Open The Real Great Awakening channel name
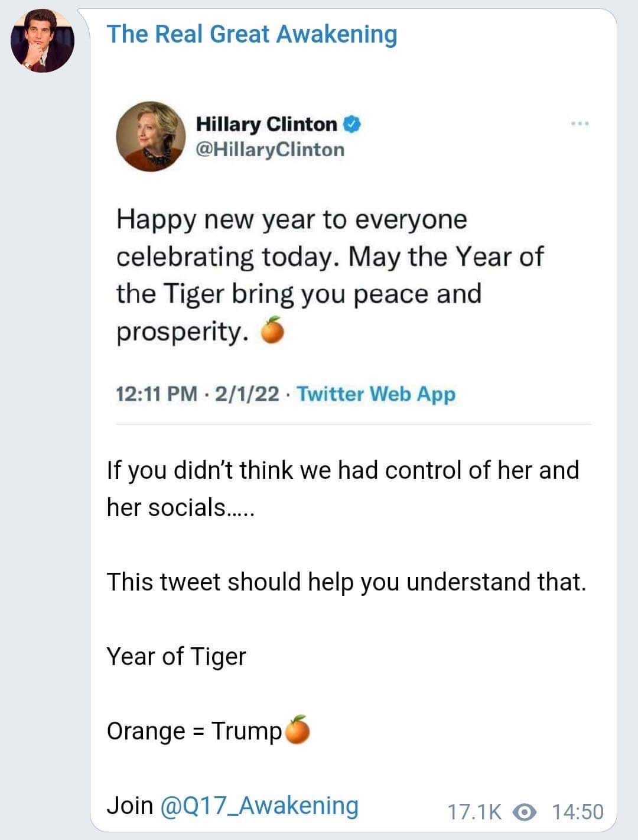 click(252, 34)
